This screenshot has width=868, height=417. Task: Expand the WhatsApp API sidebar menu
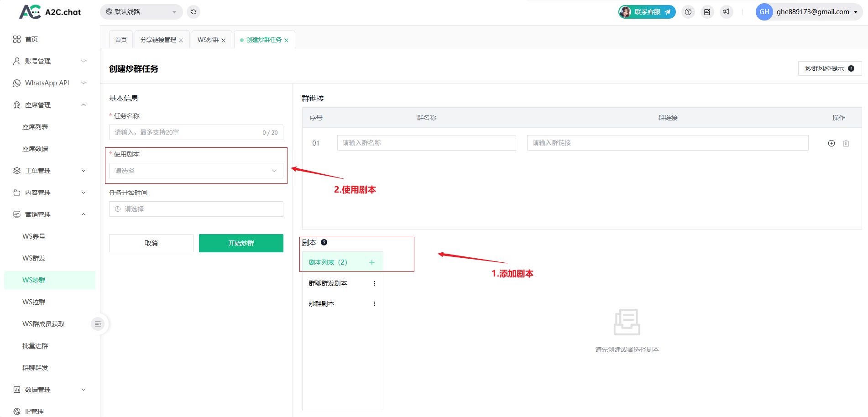[x=49, y=83]
